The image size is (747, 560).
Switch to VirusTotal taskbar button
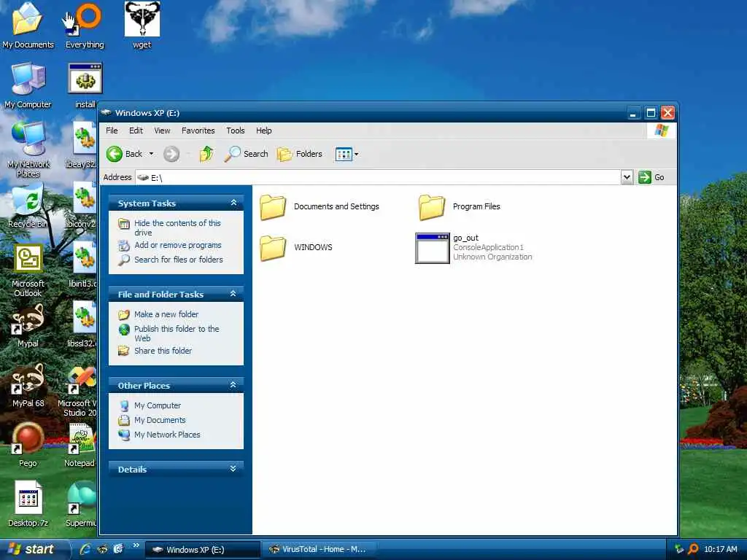(x=319, y=550)
